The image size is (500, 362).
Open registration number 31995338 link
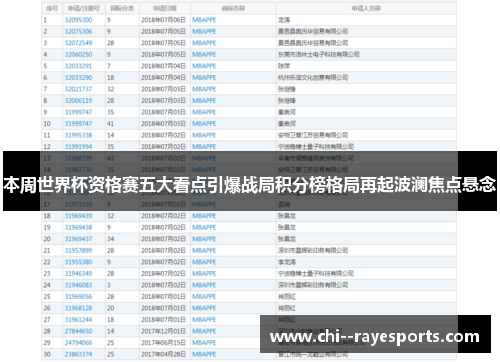pos(78,135)
